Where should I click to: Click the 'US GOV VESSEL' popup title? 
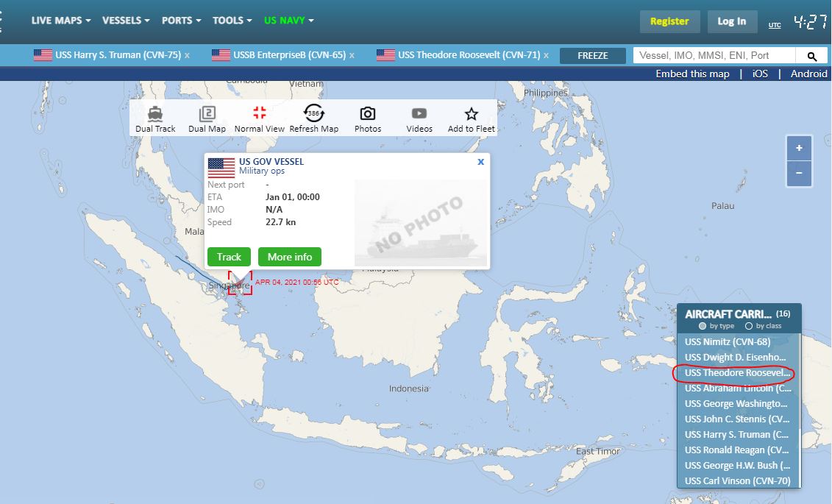tap(271, 161)
